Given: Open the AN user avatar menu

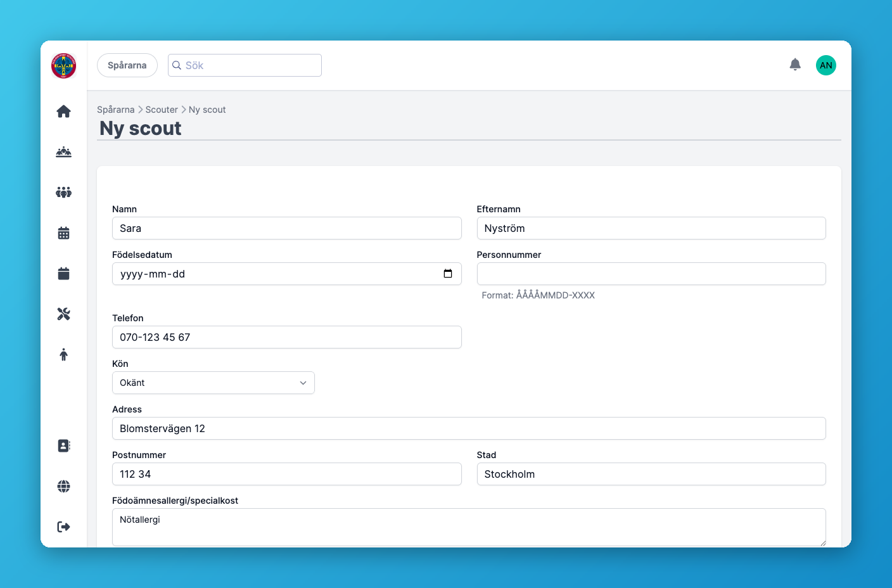Looking at the screenshot, I should [x=826, y=65].
